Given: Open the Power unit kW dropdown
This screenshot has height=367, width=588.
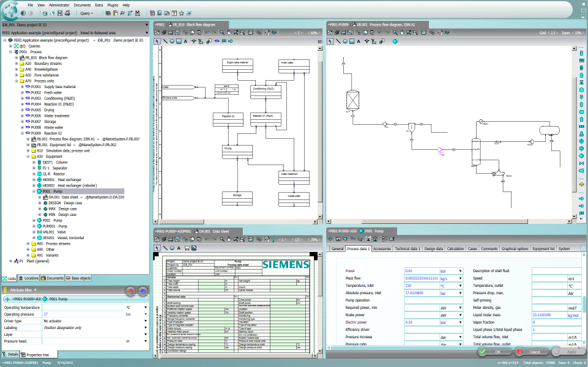Looking at the screenshot, I should [461, 271].
